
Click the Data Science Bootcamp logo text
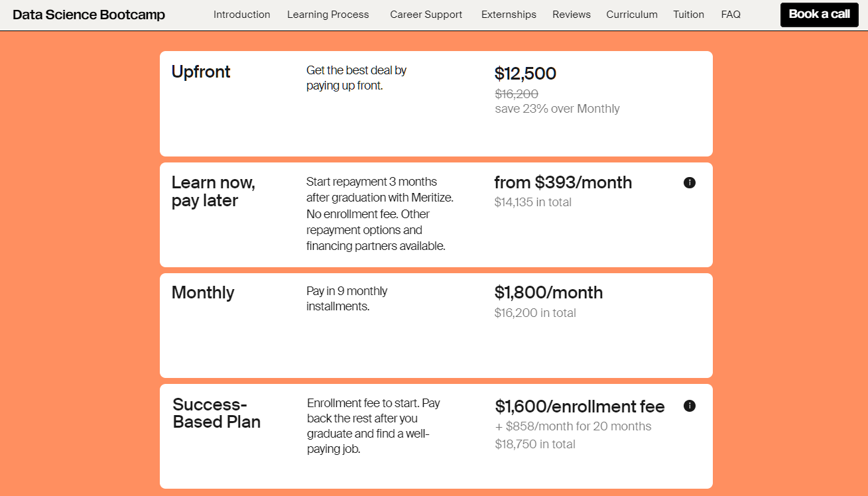coord(88,14)
